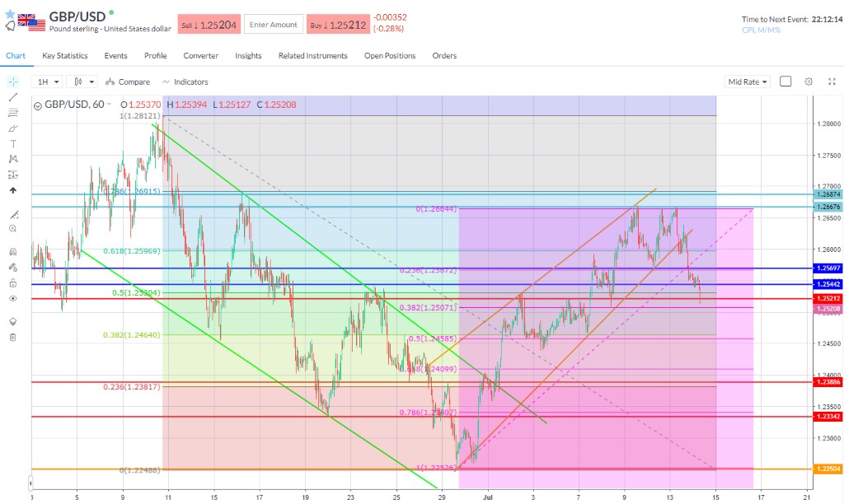The width and height of the screenshot is (844, 504).
Task: Select the zoom in magnifier tool
Action: click(x=12, y=228)
